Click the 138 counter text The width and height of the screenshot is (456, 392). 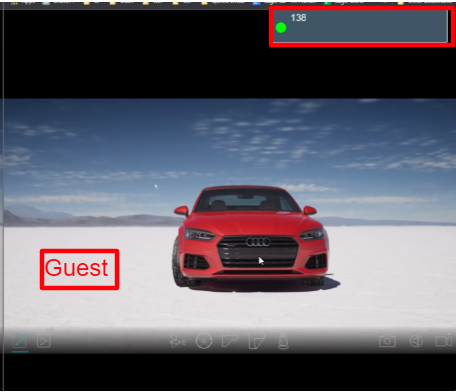click(298, 18)
